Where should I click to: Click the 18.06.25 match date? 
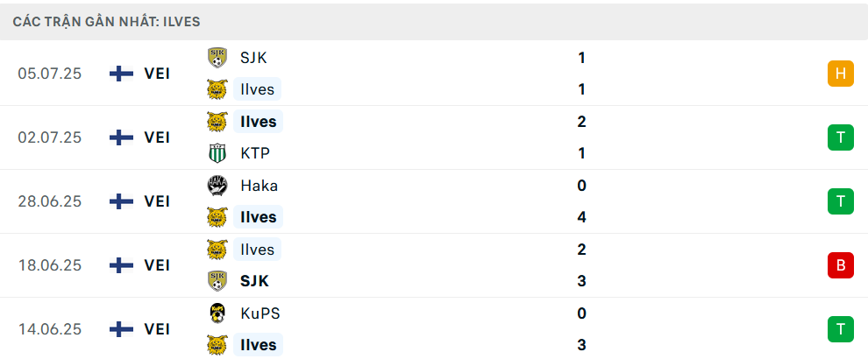coord(50,265)
